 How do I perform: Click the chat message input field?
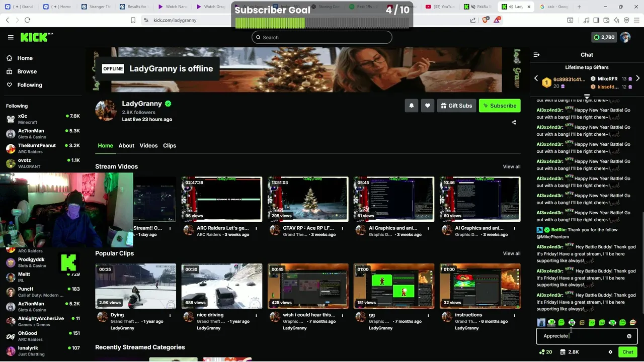pos(587,336)
